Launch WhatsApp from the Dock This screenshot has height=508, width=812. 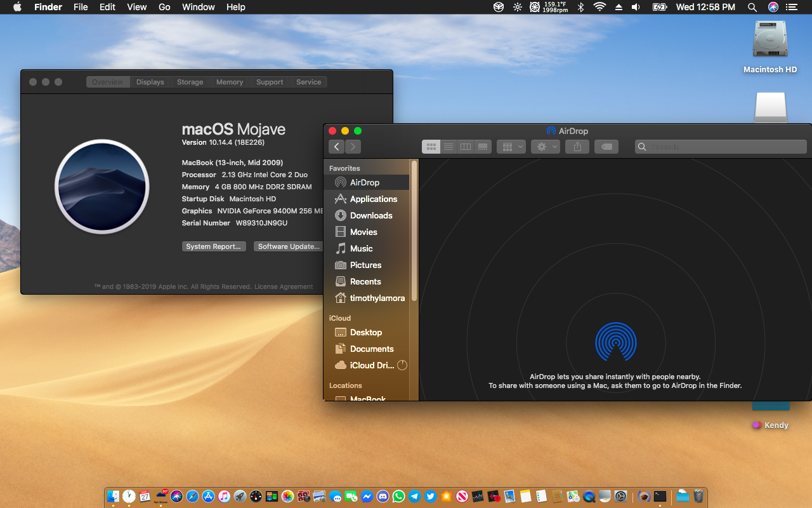tap(398, 497)
